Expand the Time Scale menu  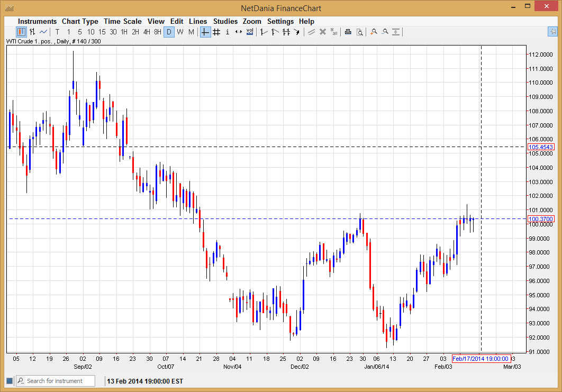tap(122, 21)
